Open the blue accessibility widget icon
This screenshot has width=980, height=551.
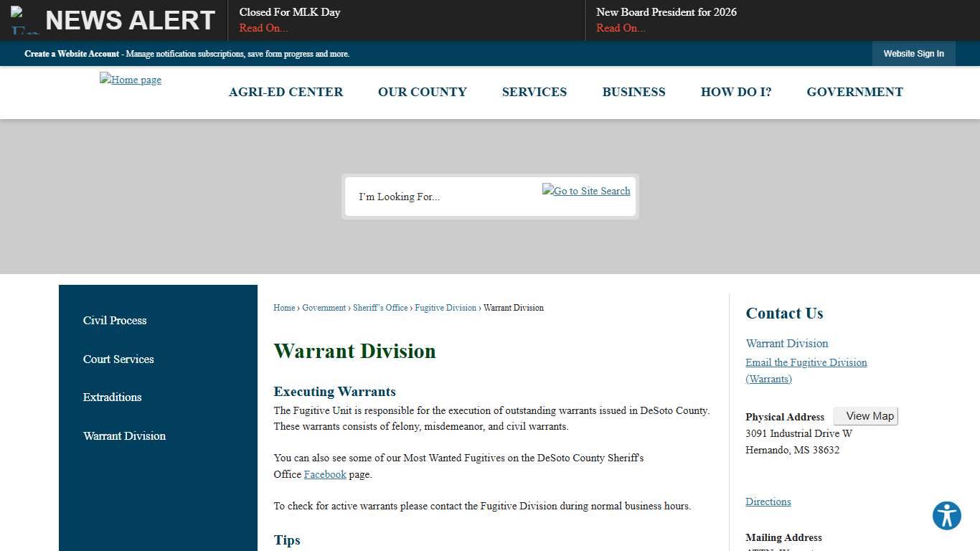(946, 516)
